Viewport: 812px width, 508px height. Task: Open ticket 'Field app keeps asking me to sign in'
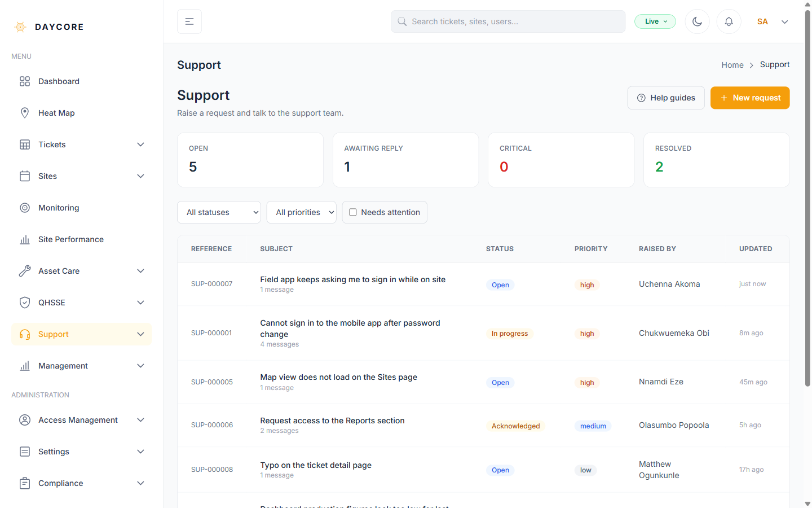(353, 279)
